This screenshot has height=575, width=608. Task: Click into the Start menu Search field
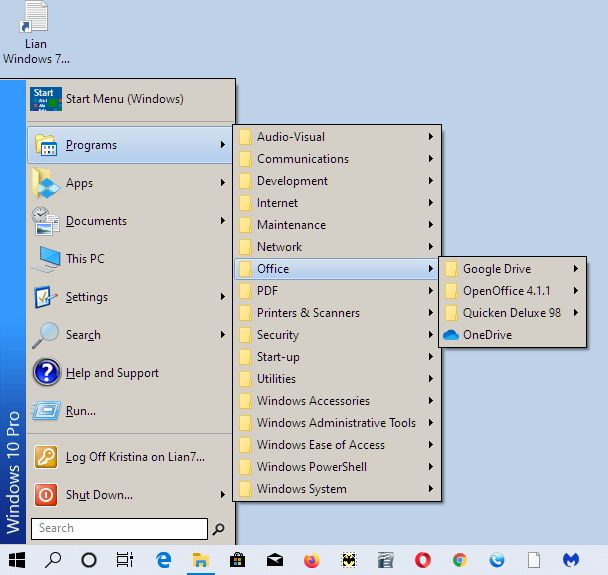(x=120, y=528)
